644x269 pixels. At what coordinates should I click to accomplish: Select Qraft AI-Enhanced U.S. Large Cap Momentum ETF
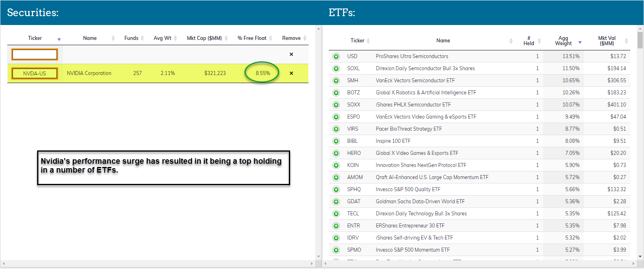coord(432,177)
